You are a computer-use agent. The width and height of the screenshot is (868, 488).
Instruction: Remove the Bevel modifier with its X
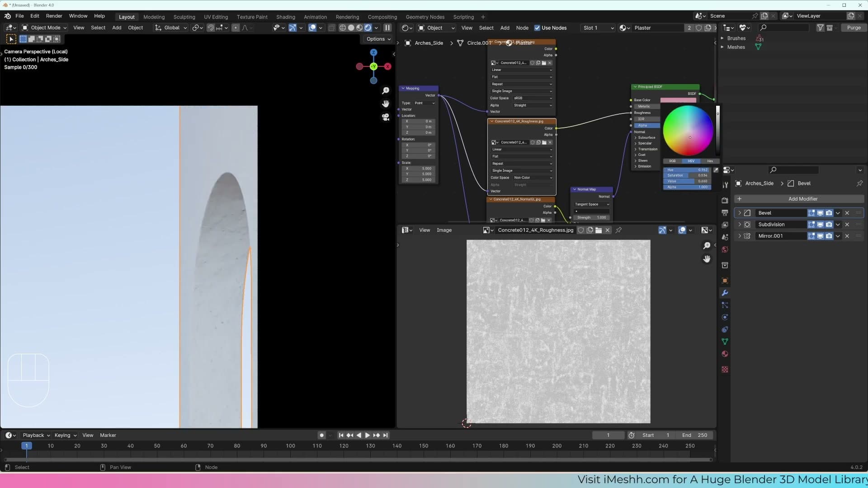(x=847, y=213)
